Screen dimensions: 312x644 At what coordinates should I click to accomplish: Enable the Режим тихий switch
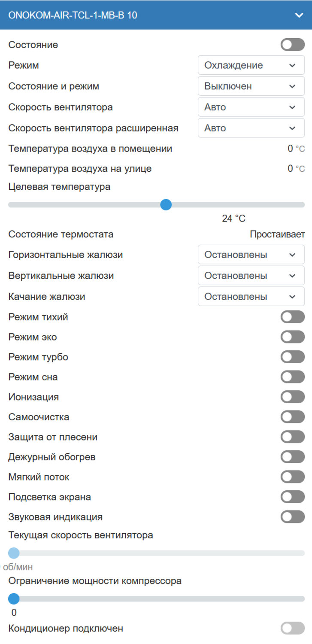[x=293, y=317]
